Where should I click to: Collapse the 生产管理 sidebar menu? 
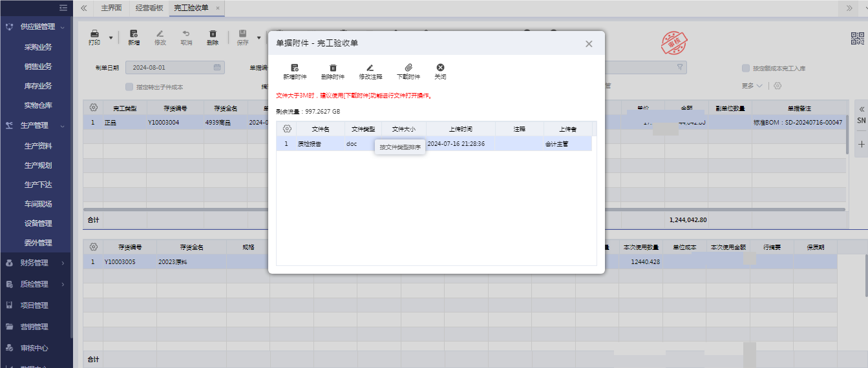pos(63,125)
